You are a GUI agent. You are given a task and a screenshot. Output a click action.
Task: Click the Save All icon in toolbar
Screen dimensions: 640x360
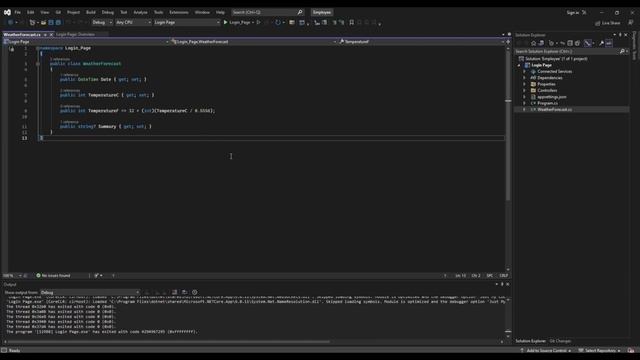[58, 22]
